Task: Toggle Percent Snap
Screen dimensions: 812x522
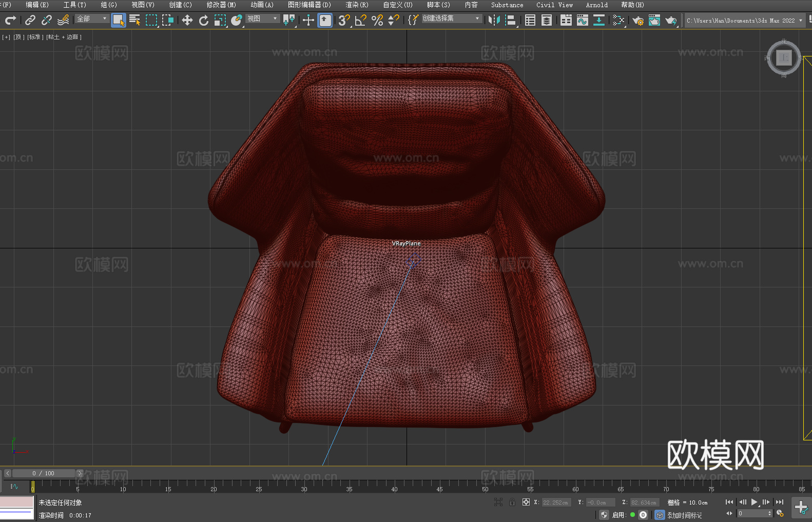Action: 377,20
